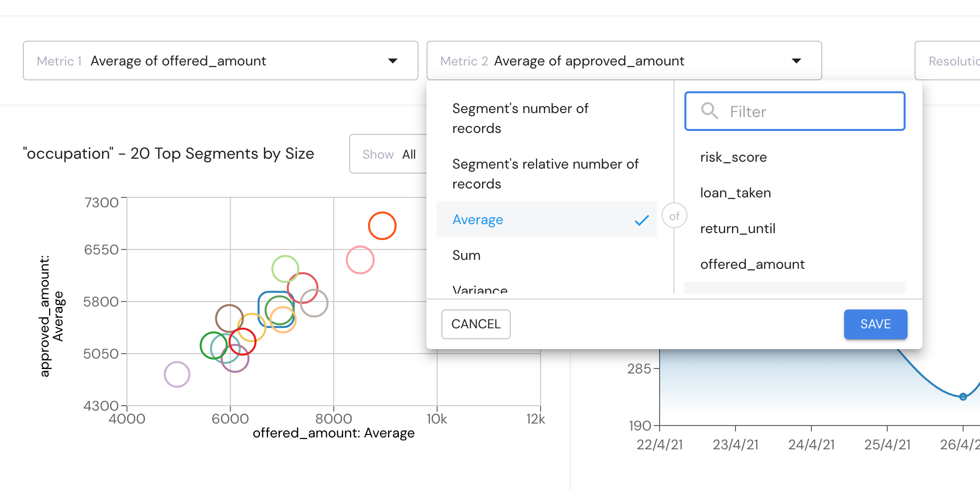
Task: Click the orange-red circle at top of scatter
Action: click(382, 226)
